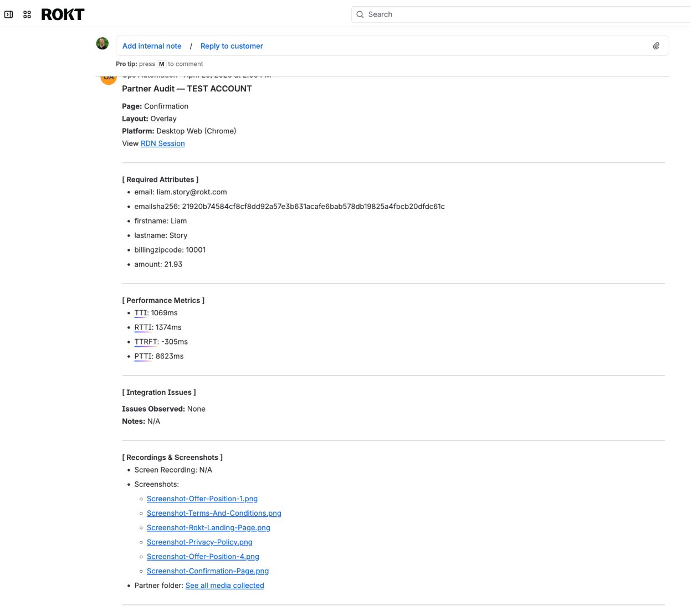Screen dimensions: 697x616
Task: Click the Performance Metrics section header
Action: pyautogui.click(x=163, y=300)
